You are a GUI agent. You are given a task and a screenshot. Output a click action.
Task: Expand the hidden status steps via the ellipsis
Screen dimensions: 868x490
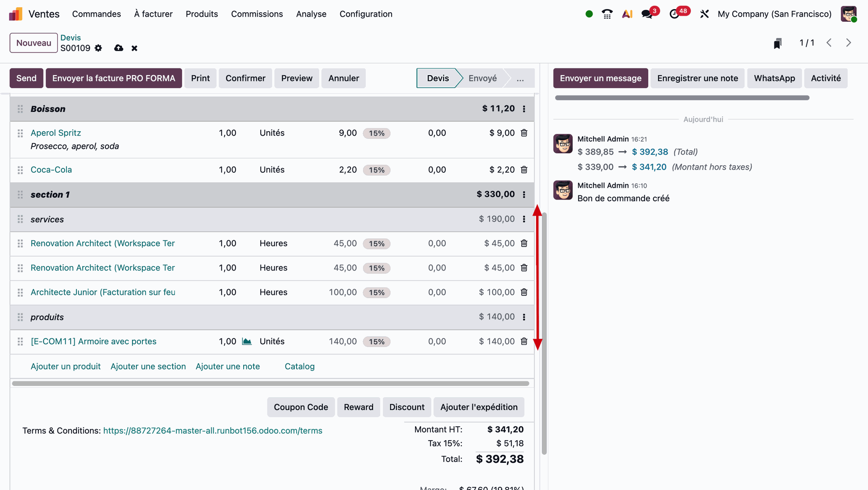(x=520, y=78)
